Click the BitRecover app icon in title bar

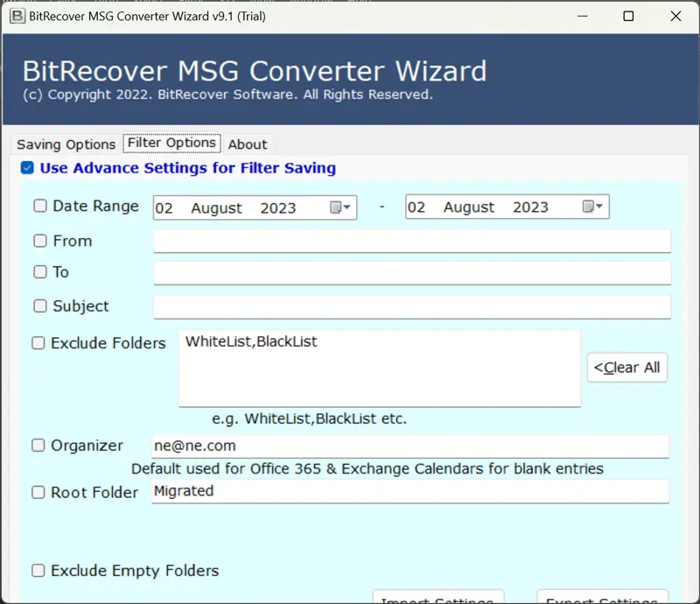click(x=16, y=16)
